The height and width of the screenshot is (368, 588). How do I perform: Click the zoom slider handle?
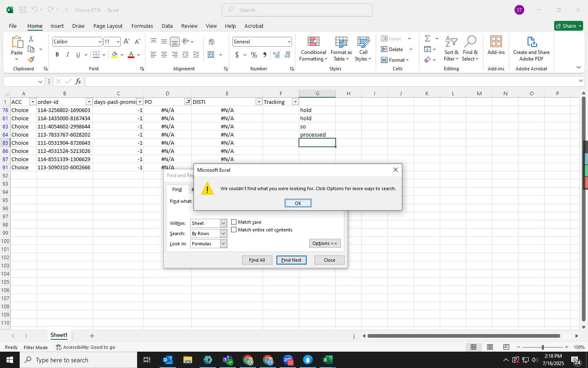[x=543, y=347]
